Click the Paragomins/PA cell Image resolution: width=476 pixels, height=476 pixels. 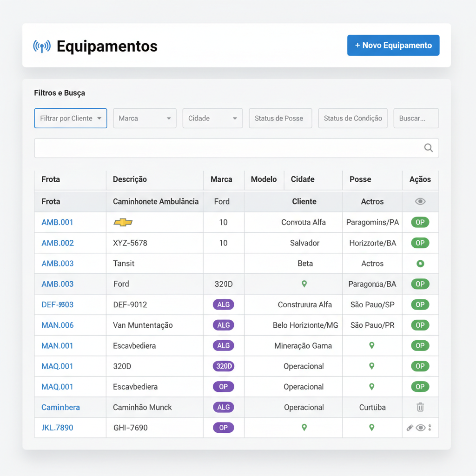[372, 222]
